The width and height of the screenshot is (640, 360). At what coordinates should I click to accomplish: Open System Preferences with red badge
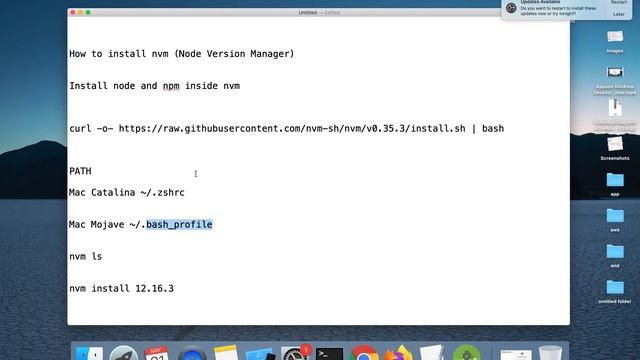(295, 353)
